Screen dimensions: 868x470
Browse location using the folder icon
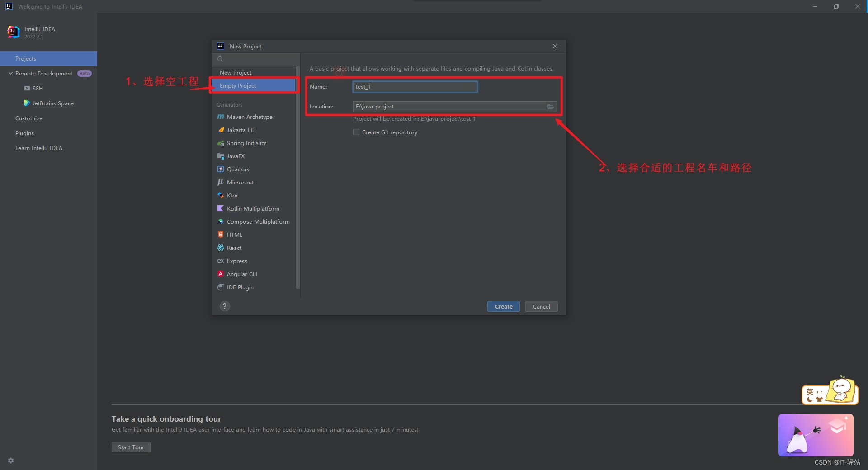551,107
